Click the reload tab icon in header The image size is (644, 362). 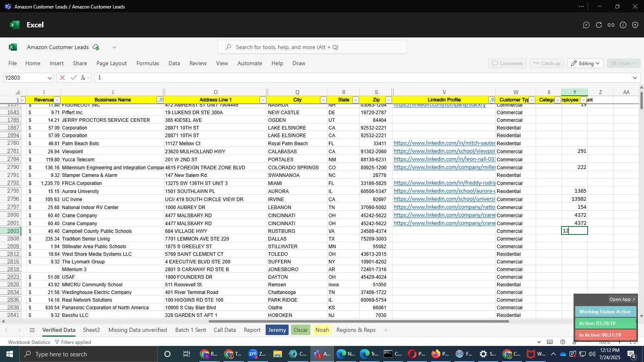point(599,25)
